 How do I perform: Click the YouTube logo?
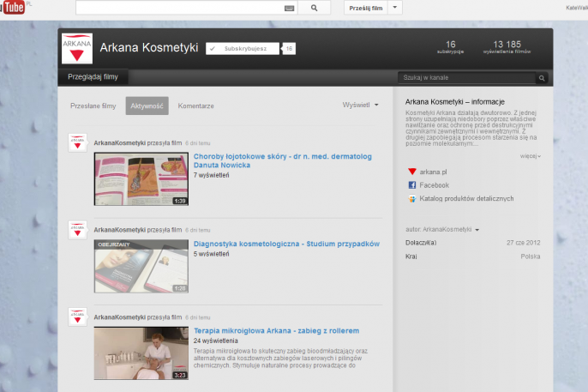[x=12, y=8]
